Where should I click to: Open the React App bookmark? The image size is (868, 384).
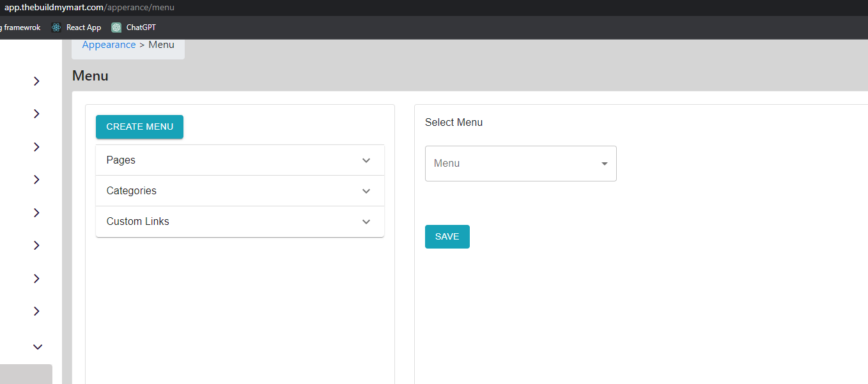76,27
